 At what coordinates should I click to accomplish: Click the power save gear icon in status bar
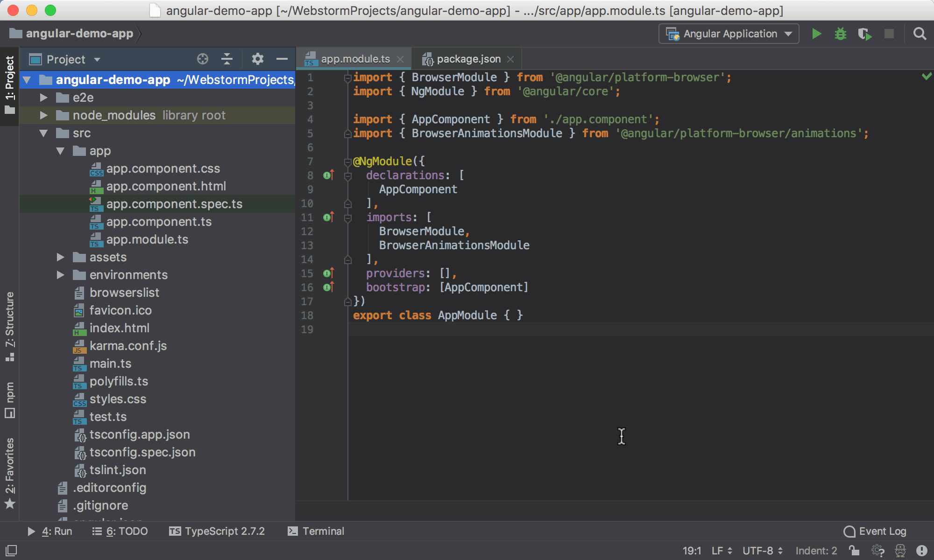point(878,551)
